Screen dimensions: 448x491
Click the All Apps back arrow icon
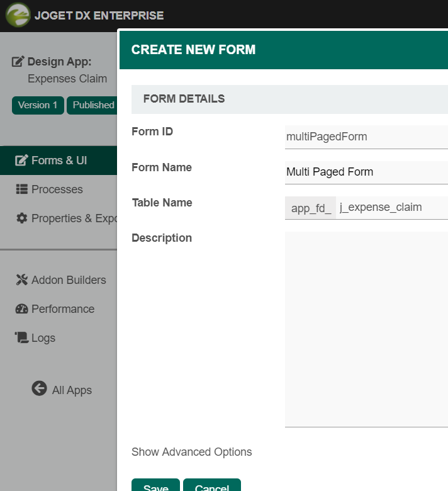(x=39, y=389)
